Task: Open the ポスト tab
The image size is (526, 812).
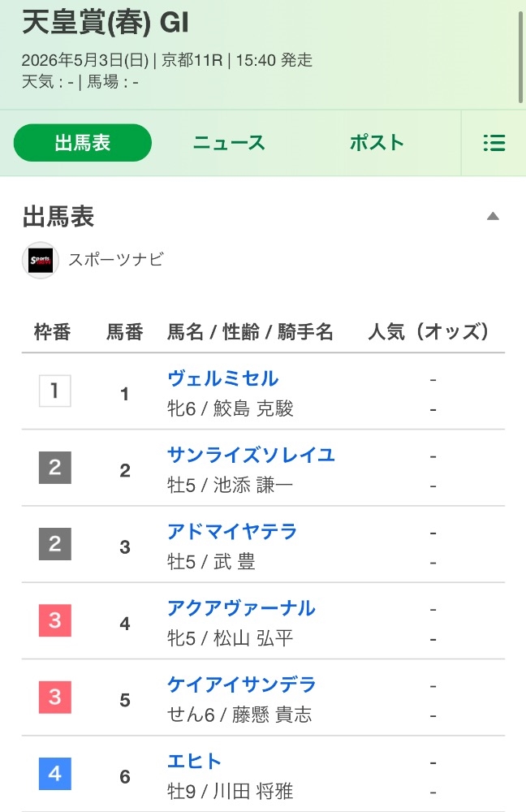Action: tap(377, 142)
